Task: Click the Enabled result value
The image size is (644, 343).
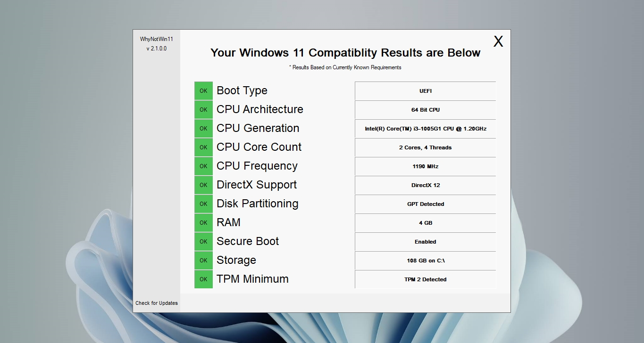Action: click(426, 242)
